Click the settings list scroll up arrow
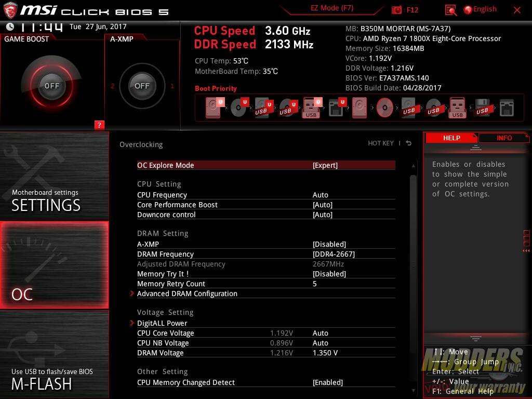The image size is (532, 399). click(413, 166)
